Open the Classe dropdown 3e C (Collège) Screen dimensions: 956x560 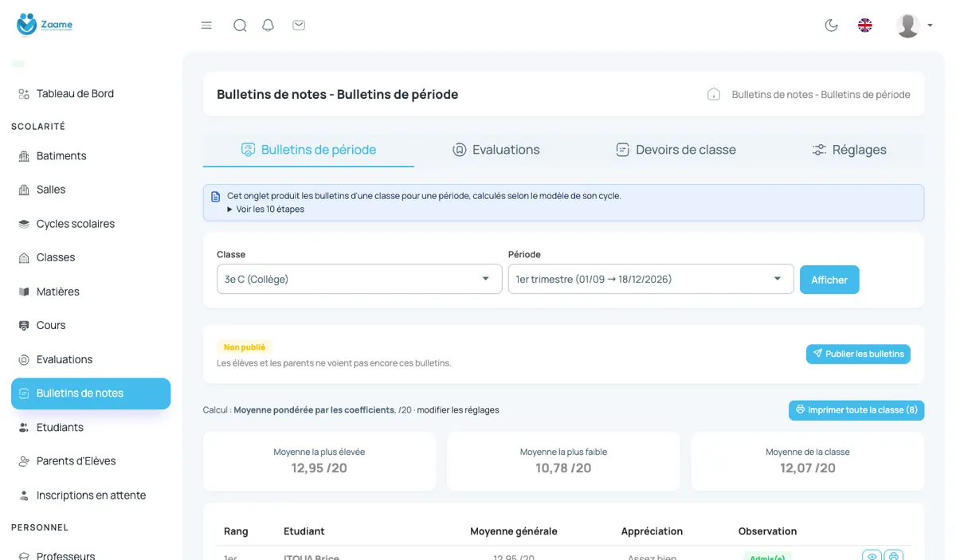(x=359, y=279)
